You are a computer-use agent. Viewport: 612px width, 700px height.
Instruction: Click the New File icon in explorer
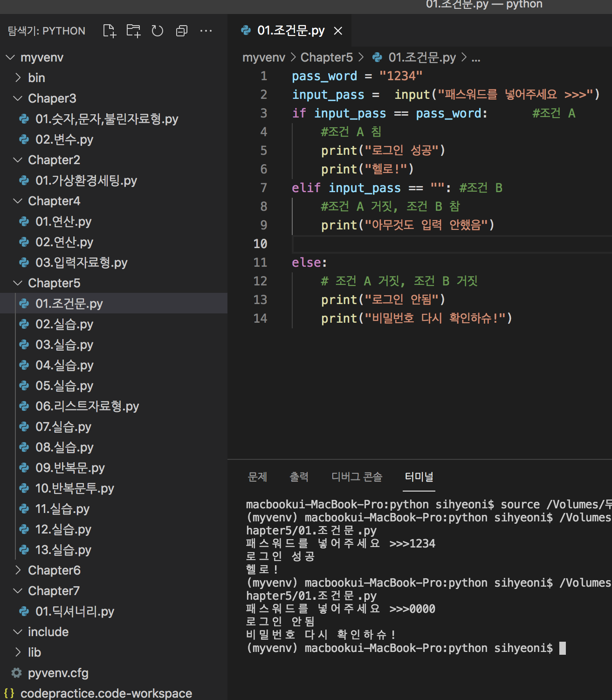(x=109, y=31)
